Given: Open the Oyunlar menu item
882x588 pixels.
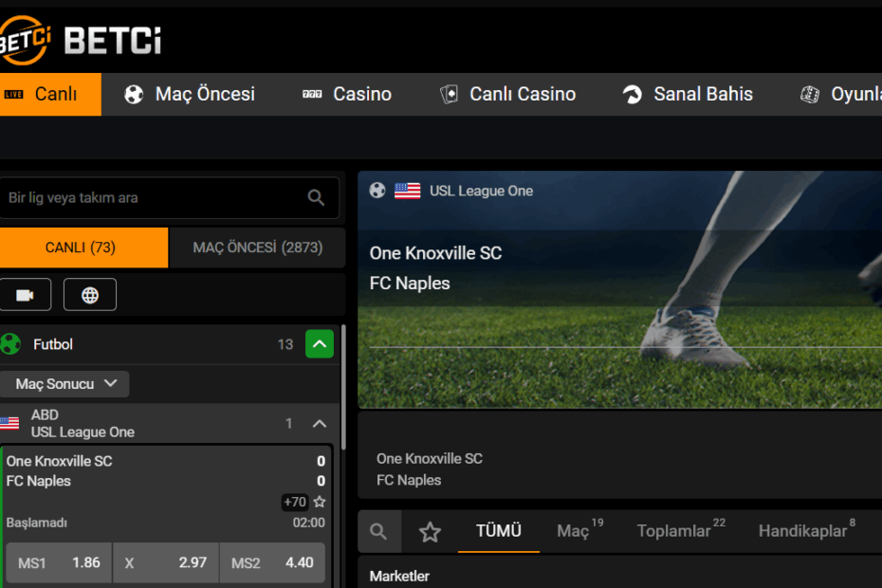Looking at the screenshot, I should 841,94.
